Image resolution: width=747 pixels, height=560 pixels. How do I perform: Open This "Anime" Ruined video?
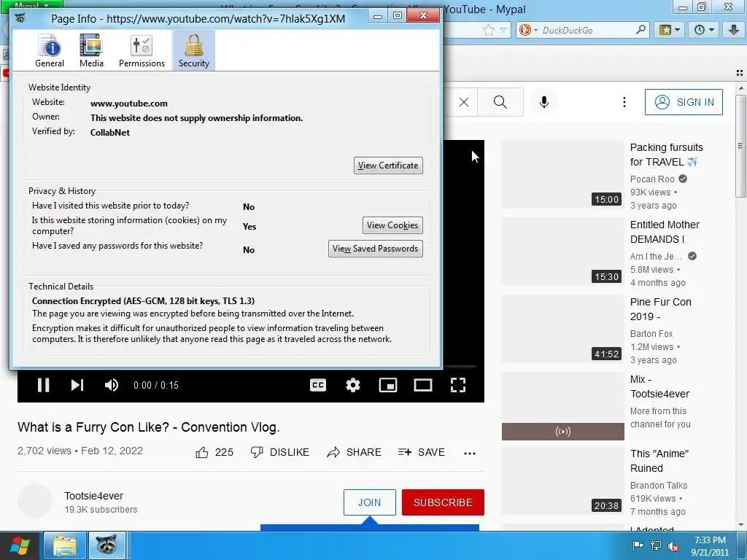tap(659, 461)
